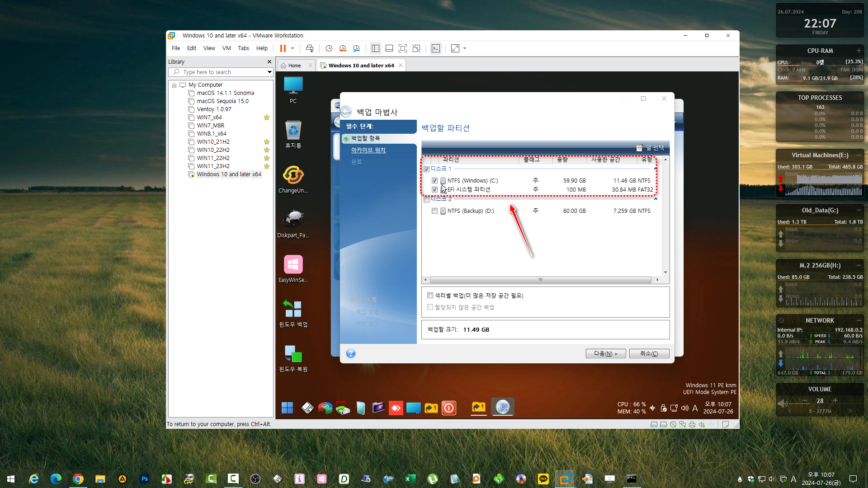The width and height of the screenshot is (868, 488).
Task: Open the 휴지통 recycle bin icon
Action: point(293,135)
